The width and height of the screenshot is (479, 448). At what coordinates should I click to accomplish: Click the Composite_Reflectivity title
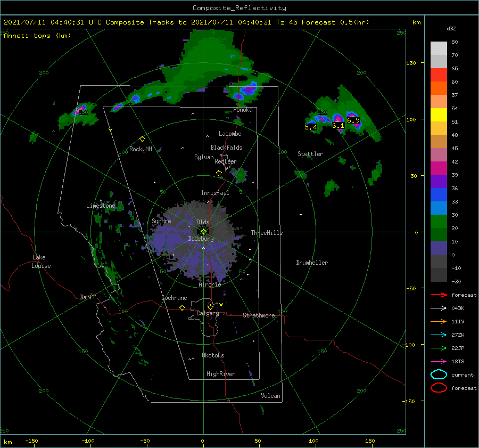tap(240, 8)
